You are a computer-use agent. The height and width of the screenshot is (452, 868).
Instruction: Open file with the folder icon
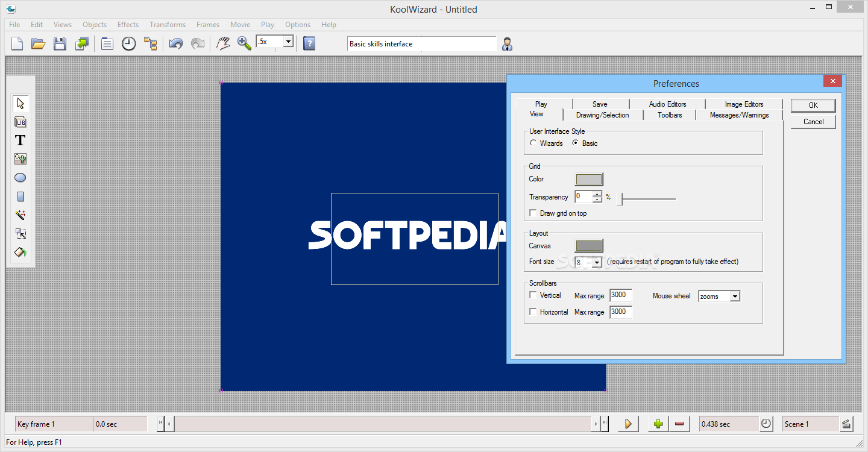(39, 43)
